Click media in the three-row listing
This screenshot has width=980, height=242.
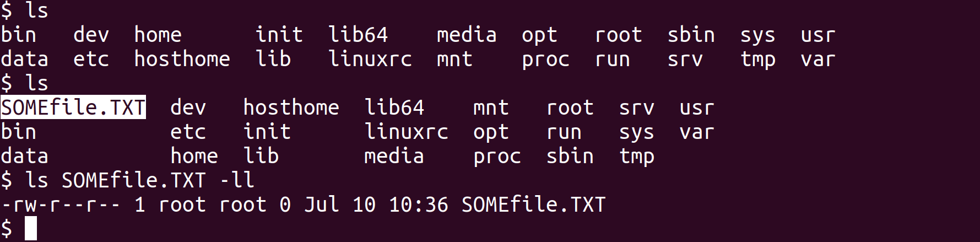tap(394, 156)
